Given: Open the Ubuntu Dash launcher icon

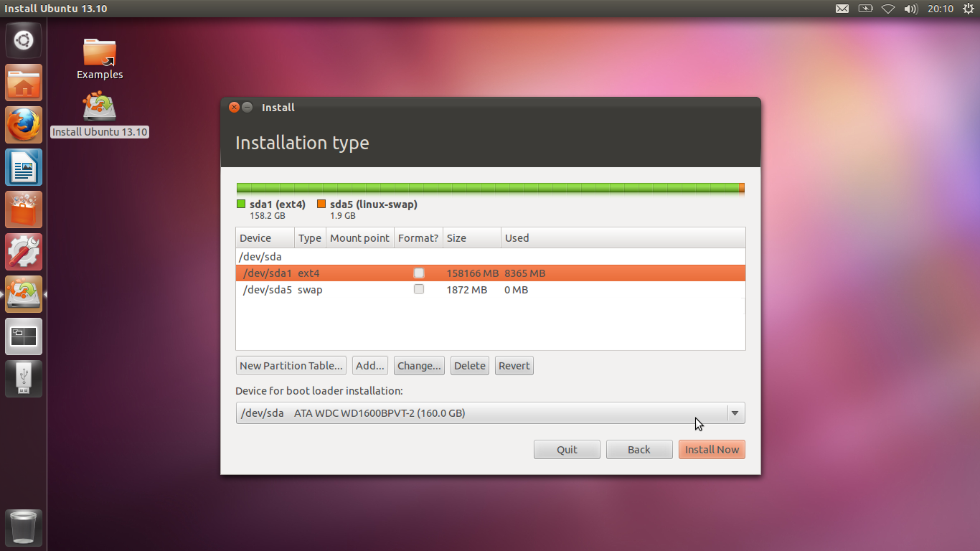Looking at the screenshot, I should click(24, 40).
